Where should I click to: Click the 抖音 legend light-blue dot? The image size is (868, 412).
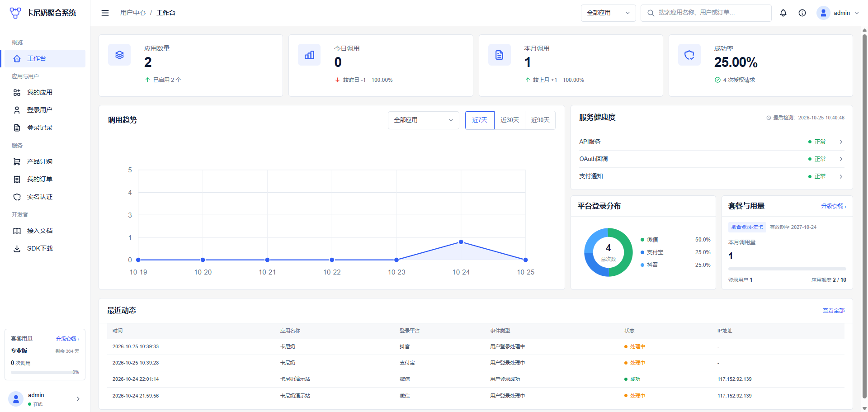[642, 265]
